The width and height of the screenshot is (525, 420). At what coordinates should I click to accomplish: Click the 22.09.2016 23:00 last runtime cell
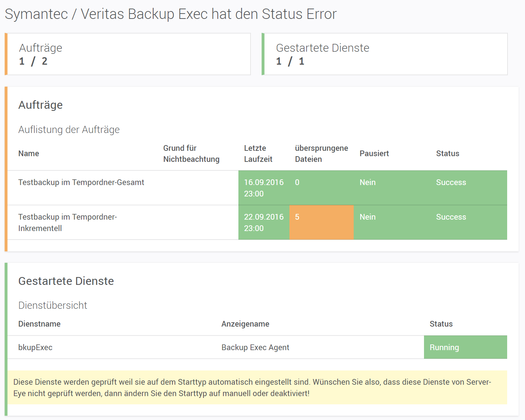click(264, 222)
